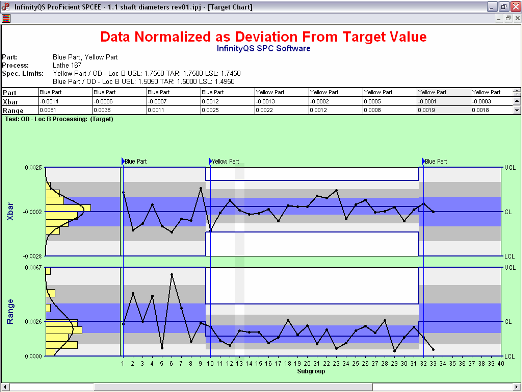Viewport: 522px width, 392px height.
Task: Click the Range data point at subgroup 6
Action: [x=172, y=274]
